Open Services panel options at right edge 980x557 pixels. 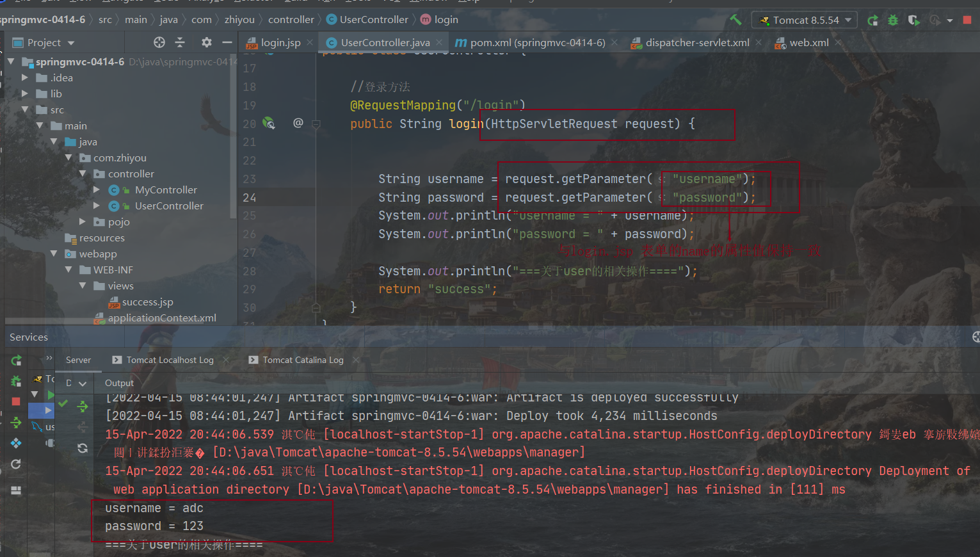click(976, 337)
